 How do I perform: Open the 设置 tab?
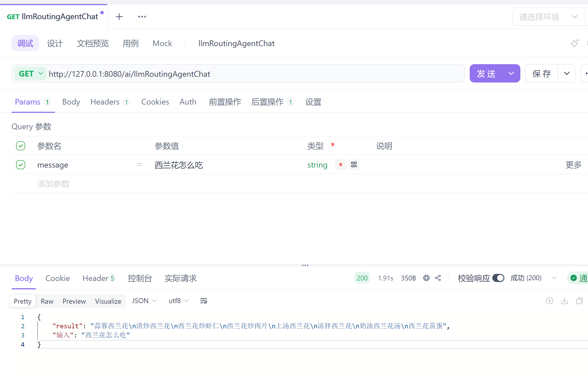(313, 102)
